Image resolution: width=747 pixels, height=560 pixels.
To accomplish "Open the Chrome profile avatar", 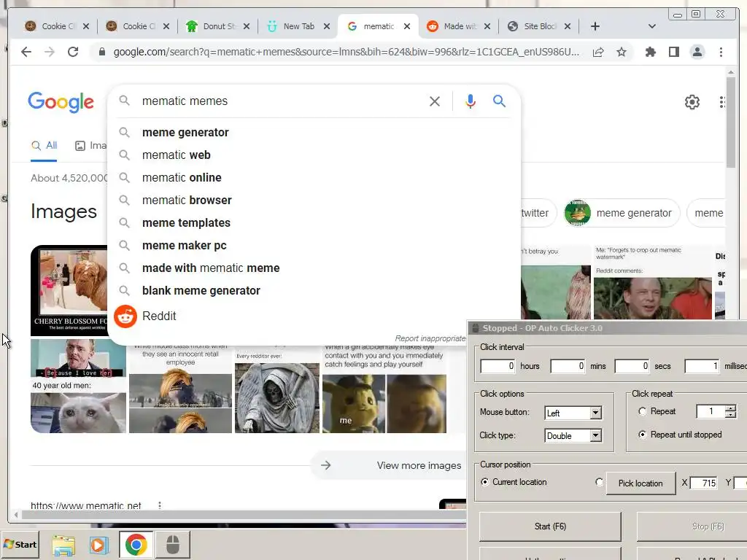I will click(697, 52).
